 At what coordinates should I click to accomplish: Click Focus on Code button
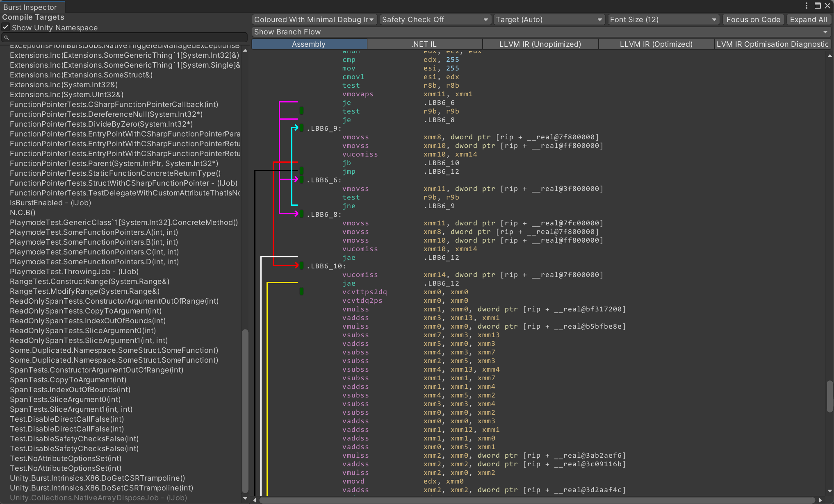tap(754, 19)
